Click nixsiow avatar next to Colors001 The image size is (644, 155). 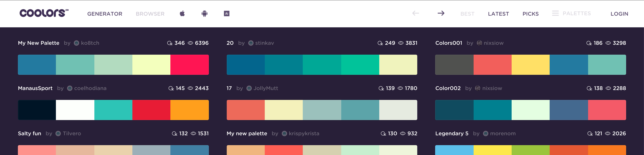click(479, 43)
